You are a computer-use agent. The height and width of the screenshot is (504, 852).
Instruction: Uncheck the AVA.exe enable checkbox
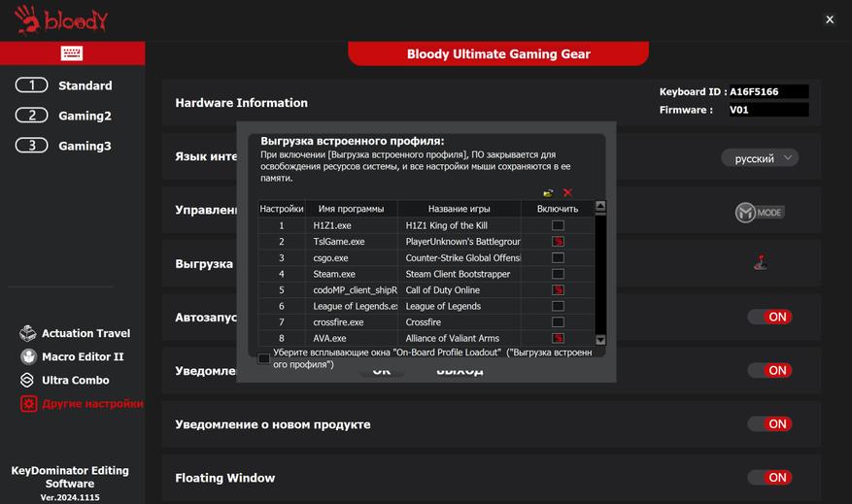pos(558,338)
